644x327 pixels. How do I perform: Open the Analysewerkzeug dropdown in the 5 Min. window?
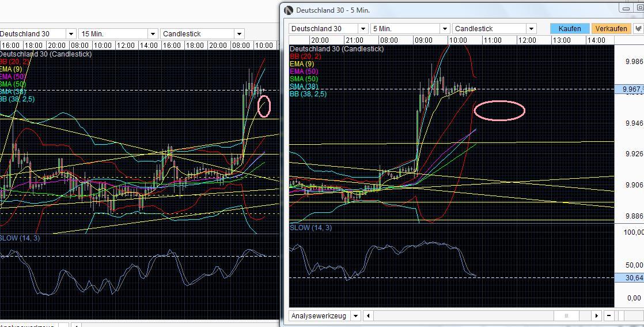coord(355,316)
